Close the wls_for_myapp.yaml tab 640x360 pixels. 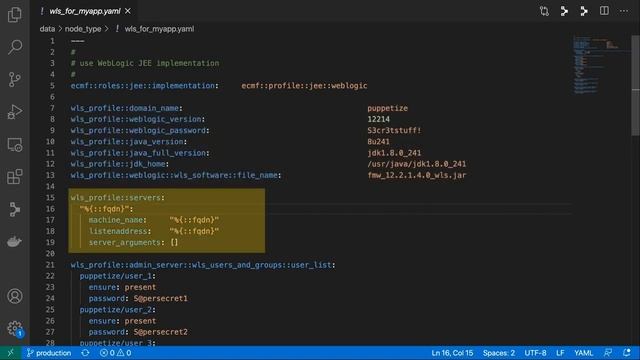coord(128,11)
